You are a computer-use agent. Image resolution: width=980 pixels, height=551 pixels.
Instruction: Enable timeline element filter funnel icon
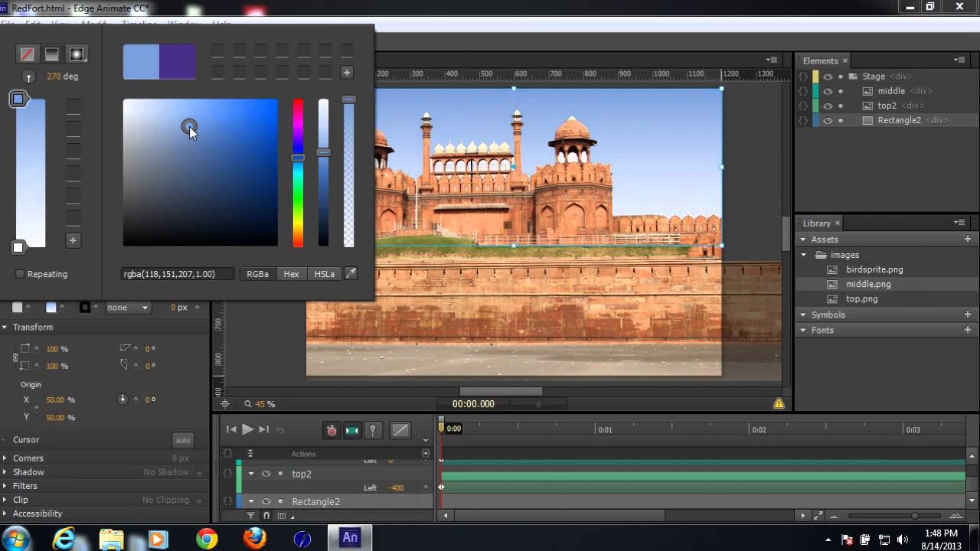250,516
